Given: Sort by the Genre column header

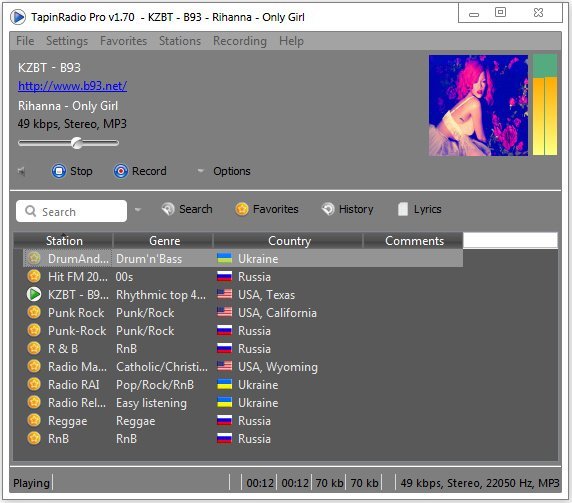Looking at the screenshot, I should [x=163, y=241].
